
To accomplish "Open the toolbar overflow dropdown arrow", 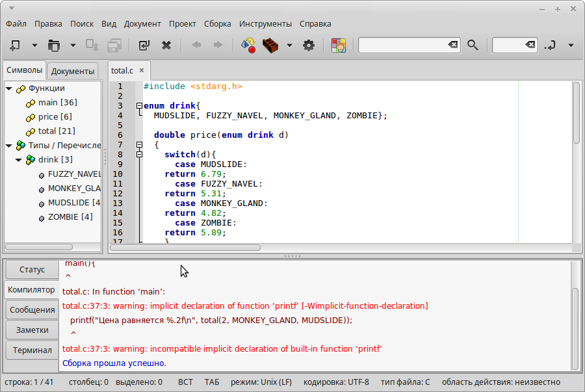I will (x=571, y=46).
